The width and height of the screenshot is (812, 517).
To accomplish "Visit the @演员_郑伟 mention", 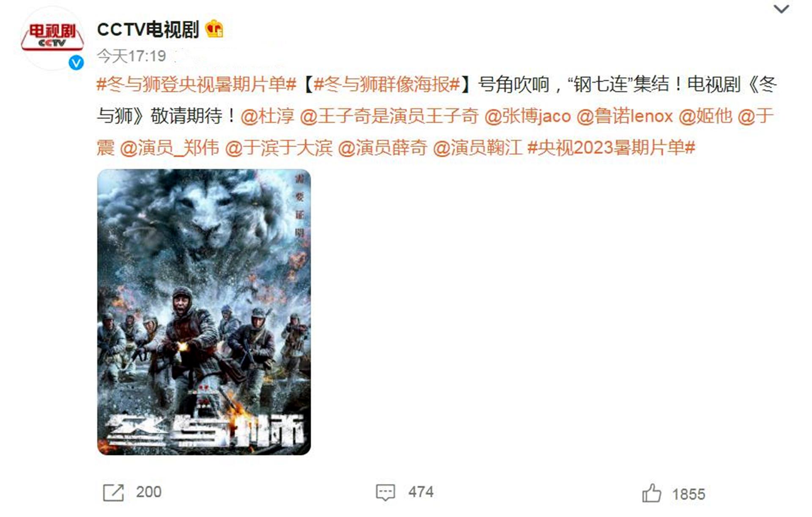I will coord(170,148).
